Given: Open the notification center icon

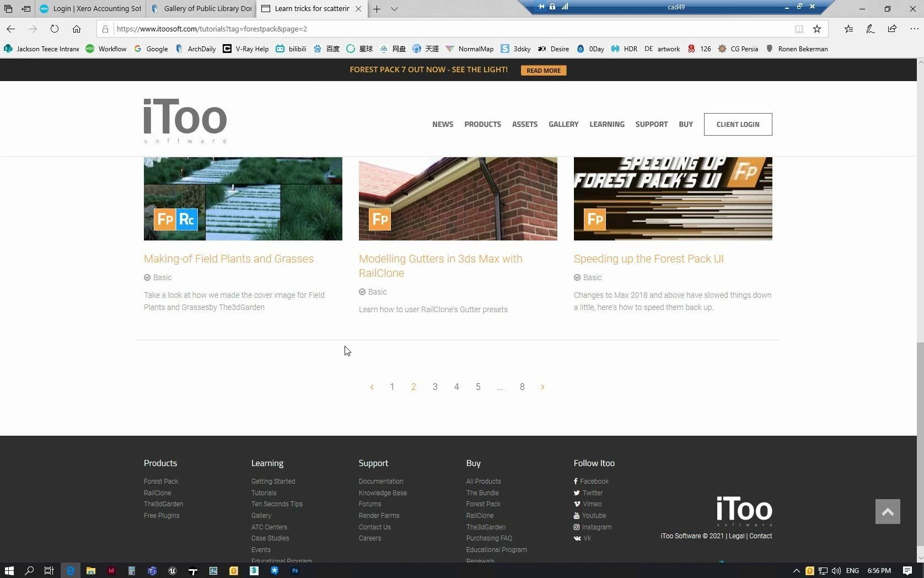Looking at the screenshot, I should tap(907, 571).
